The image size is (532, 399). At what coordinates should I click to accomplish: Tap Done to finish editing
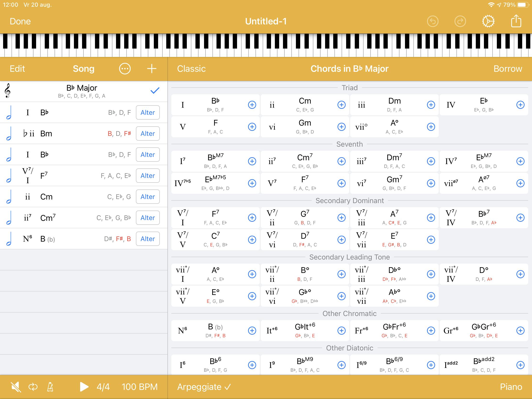pos(20,21)
